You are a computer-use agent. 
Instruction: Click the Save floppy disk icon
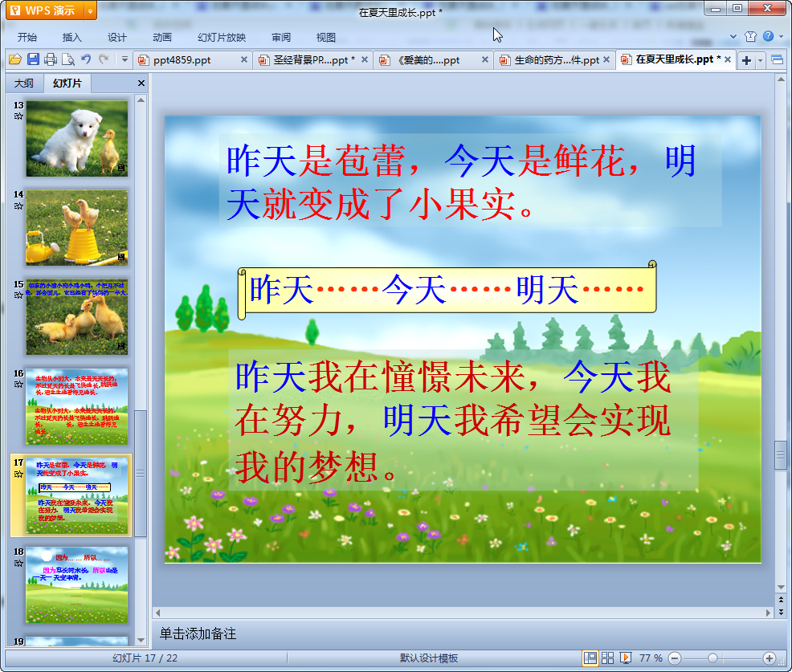pyautogui.click(x=34, y=59)
